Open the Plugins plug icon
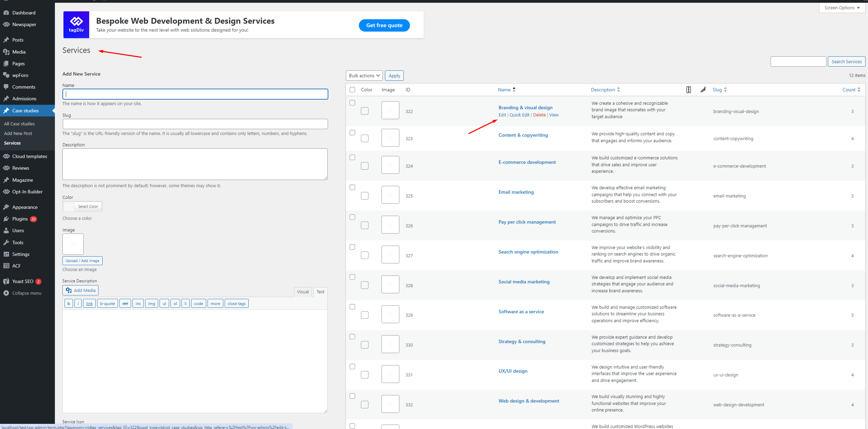 point(6,219)
